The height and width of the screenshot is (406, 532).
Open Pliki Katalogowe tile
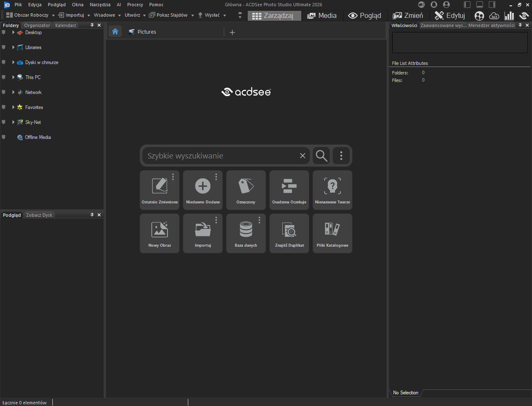332,233
